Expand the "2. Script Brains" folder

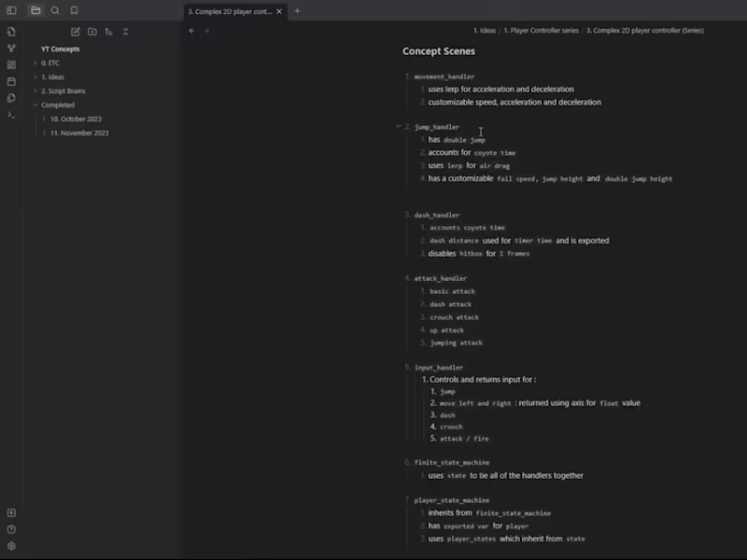tap(35, 91)
